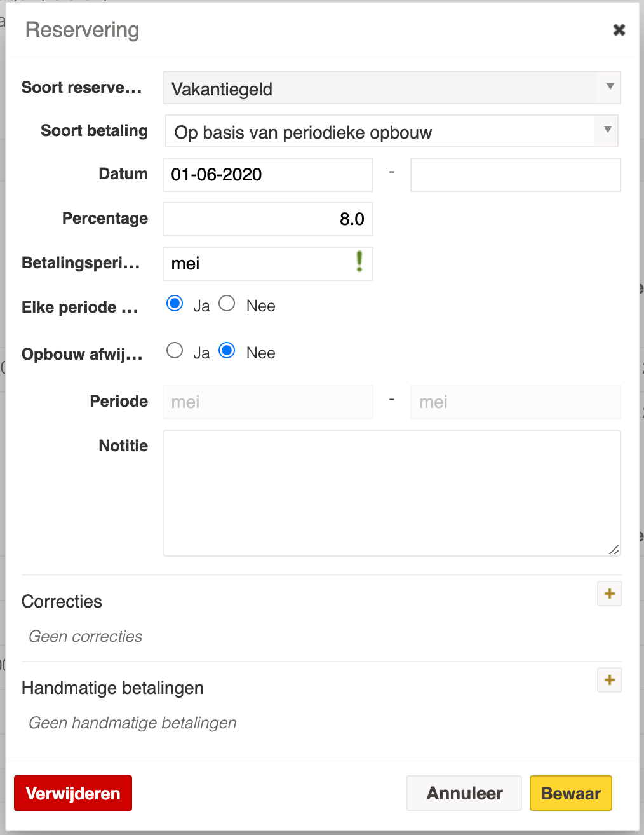Open the Vakantiegeld combo box
The width and height of the screenshot is (644, 835).
click(x=392, y=88)
